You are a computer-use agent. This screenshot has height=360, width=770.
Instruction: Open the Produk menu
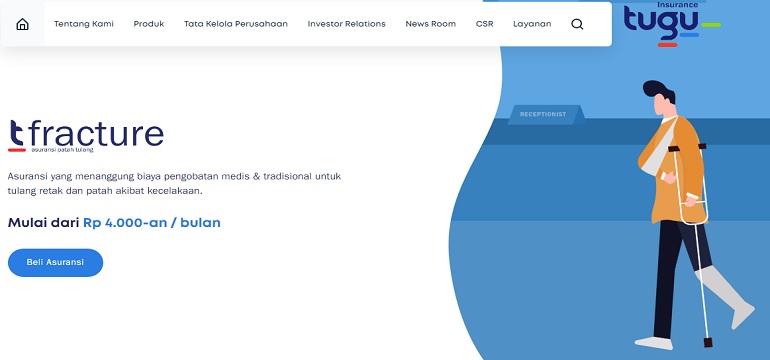click(149, 24)
